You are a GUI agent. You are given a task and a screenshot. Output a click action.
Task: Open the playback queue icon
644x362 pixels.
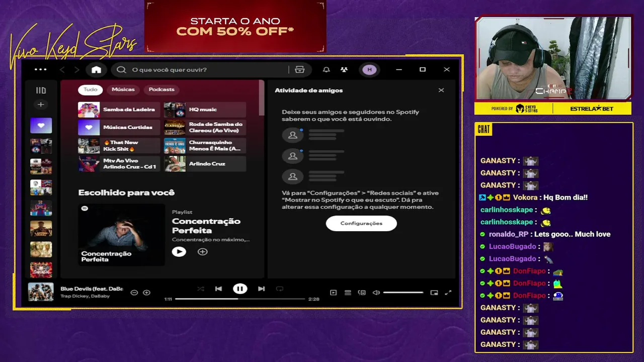tap(348, 293)
